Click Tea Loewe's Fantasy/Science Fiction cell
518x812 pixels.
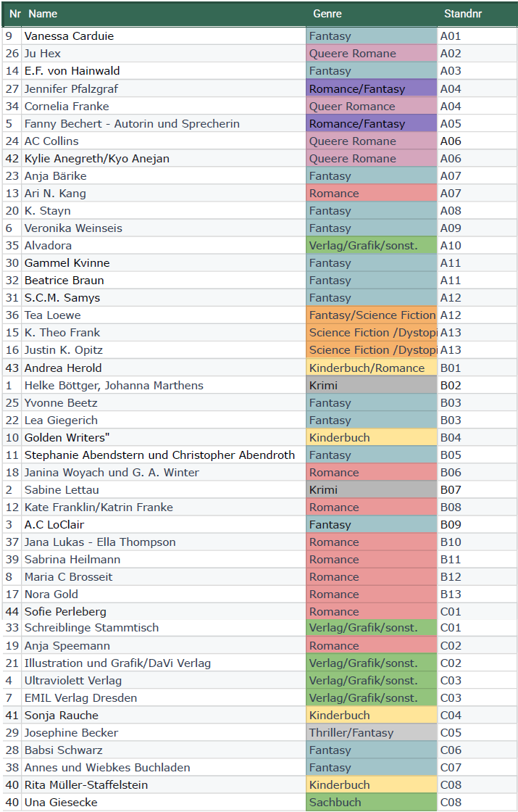[x=372, y=315]
